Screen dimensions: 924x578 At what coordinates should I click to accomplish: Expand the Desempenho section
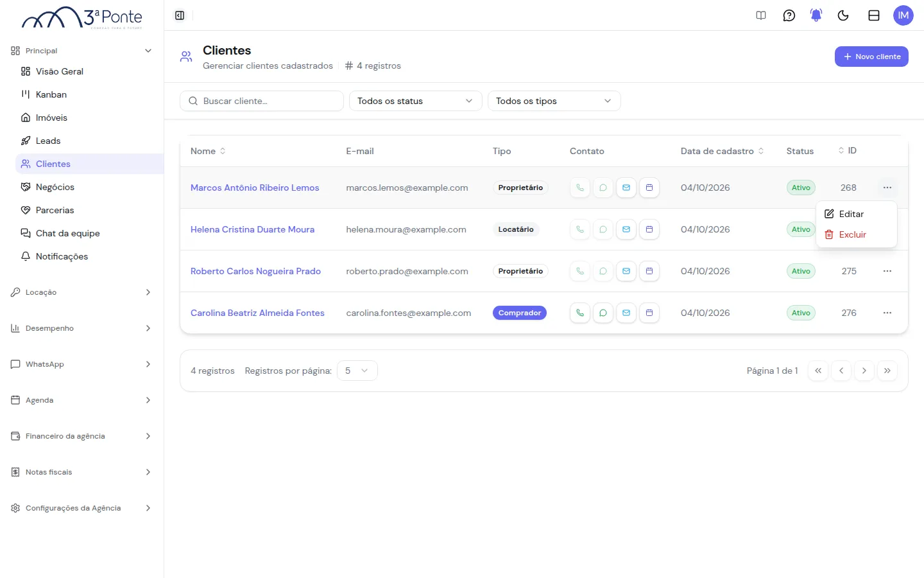click(81, 328)
